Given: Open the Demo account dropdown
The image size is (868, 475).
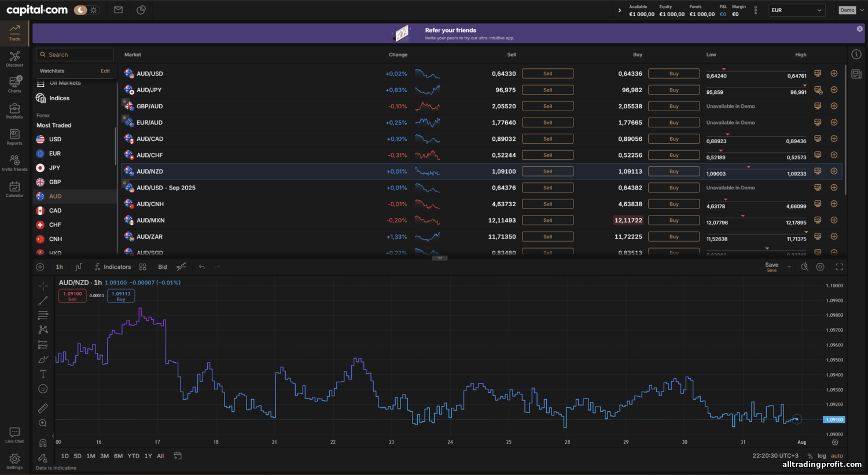Looking at the screenshot, I should tap(851, 10).
